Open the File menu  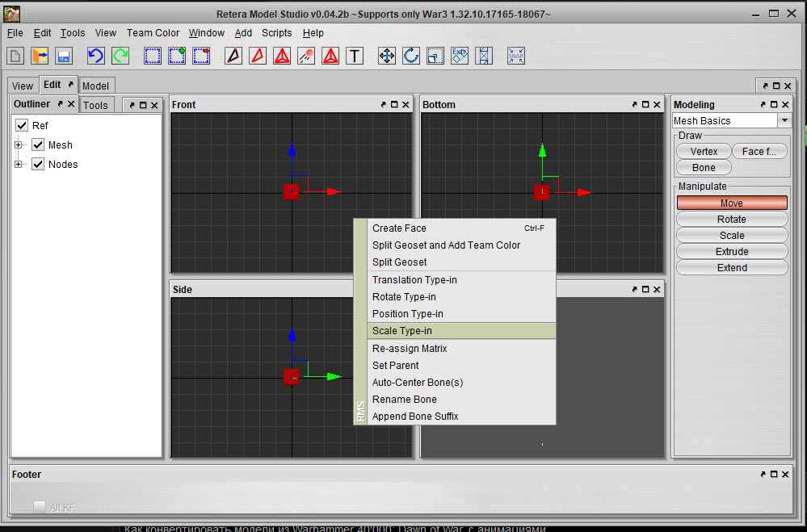15,33
